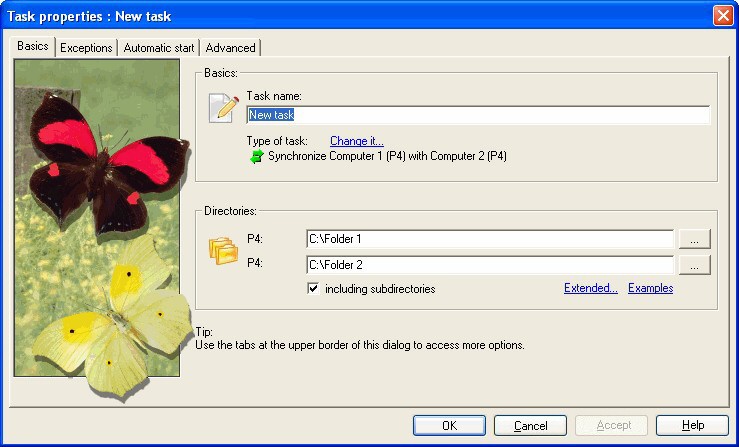Click the yellow butterfly image

click(113, 318)
